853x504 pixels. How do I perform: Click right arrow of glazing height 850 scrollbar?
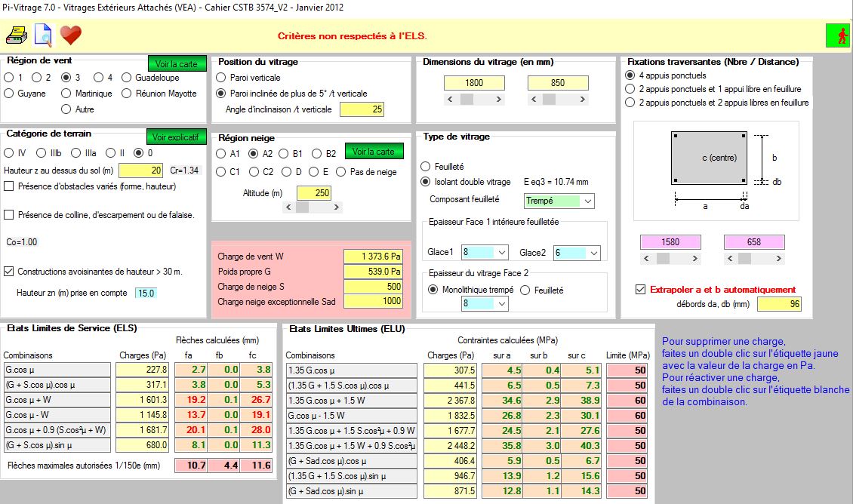click(x=583, y=99)
